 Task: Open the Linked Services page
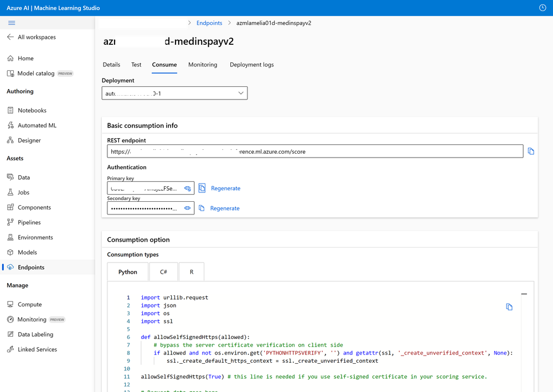[38, 349]
